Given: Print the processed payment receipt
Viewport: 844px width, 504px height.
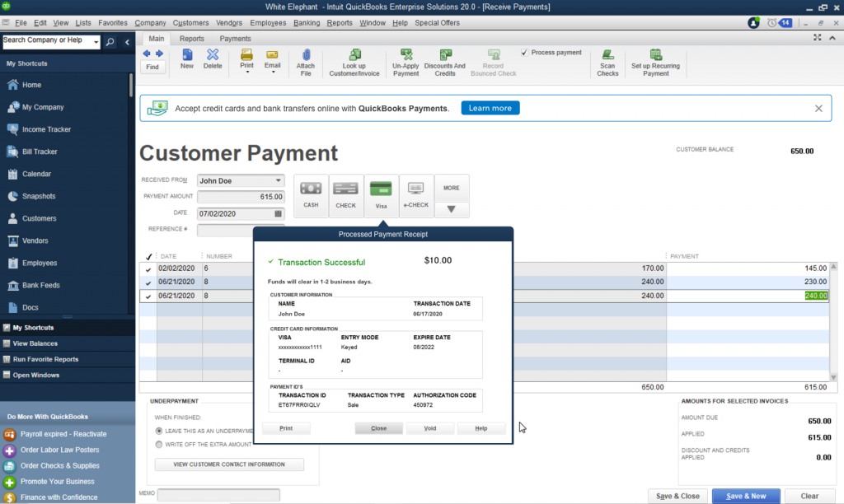Looking at the screenshot, I should (x=286, y=428).
